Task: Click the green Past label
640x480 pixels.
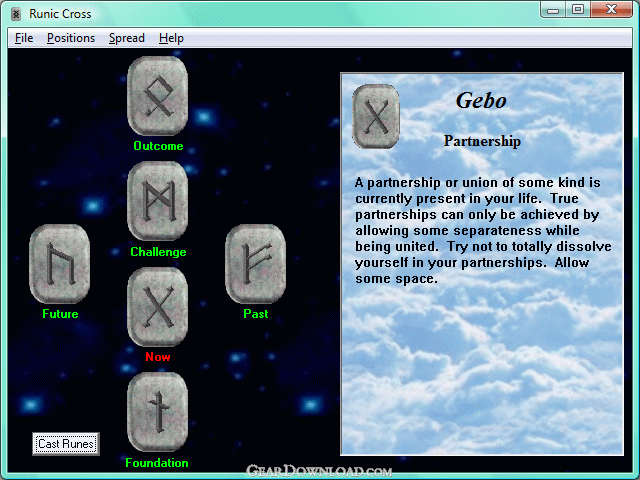Action: (x=256, y=313)
